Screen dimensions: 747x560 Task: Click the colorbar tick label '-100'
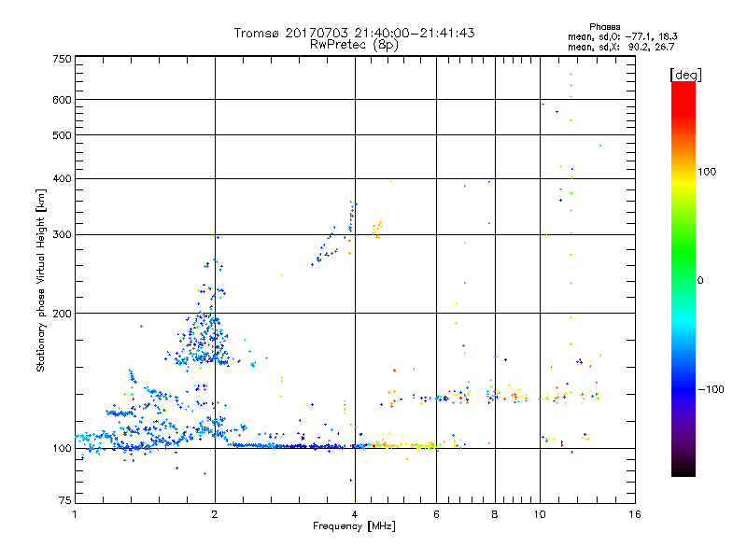(711, 389)
